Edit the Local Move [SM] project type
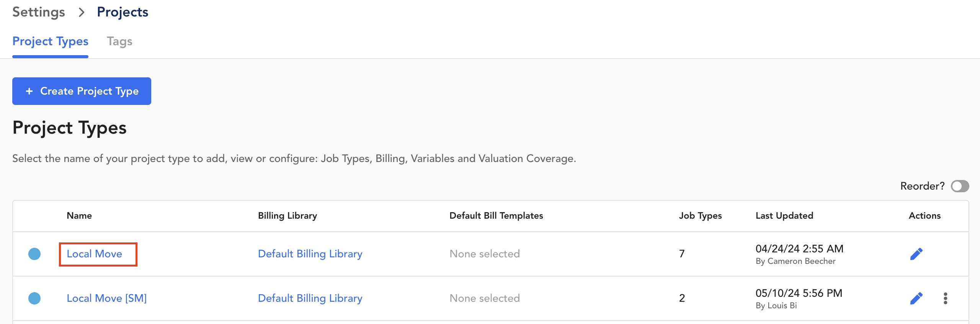 click(x=916, y=298)
